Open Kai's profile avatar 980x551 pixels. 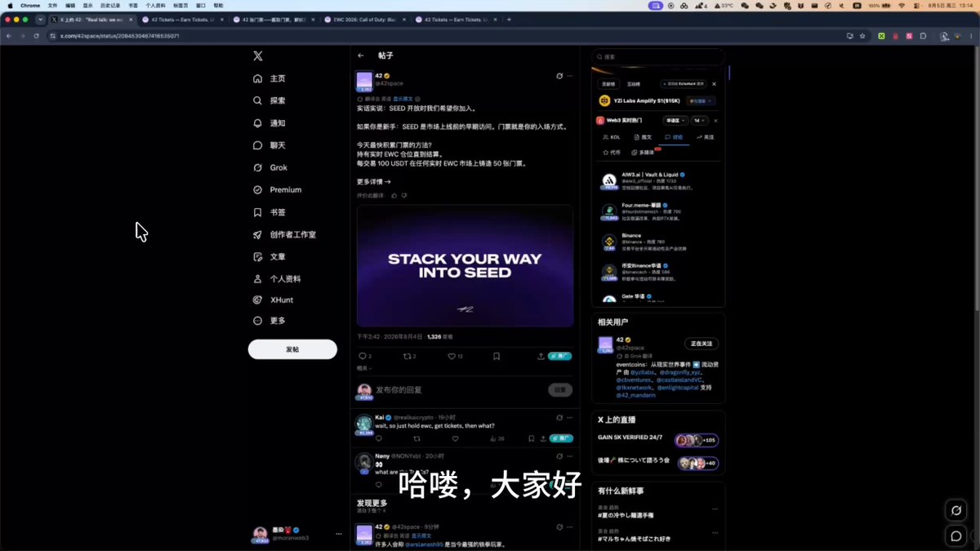(x=364, y=423)
